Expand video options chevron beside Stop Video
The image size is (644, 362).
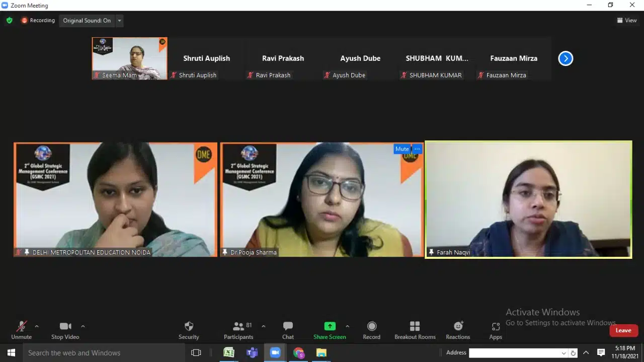coord(83,326)
